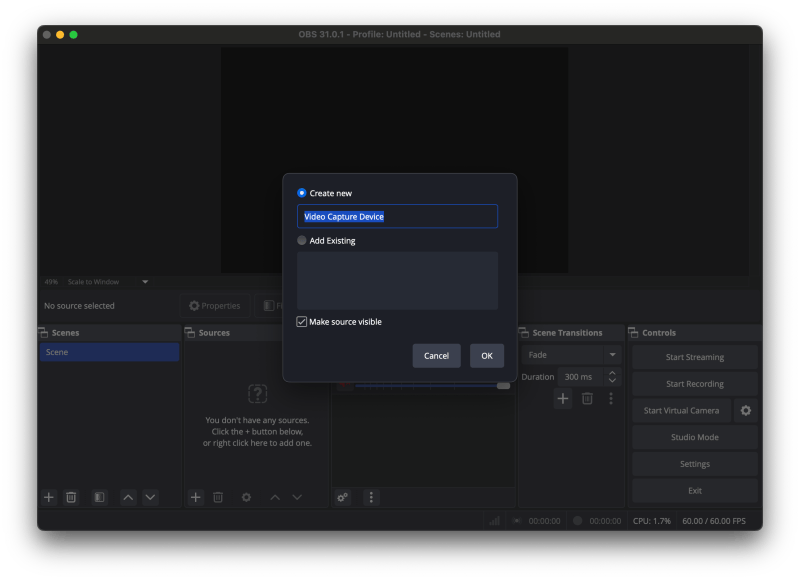The width and height of the screenshot is (800, 580).
Task: Open scene filters icon in Scenes panel
Action: [x=99, y=497]
